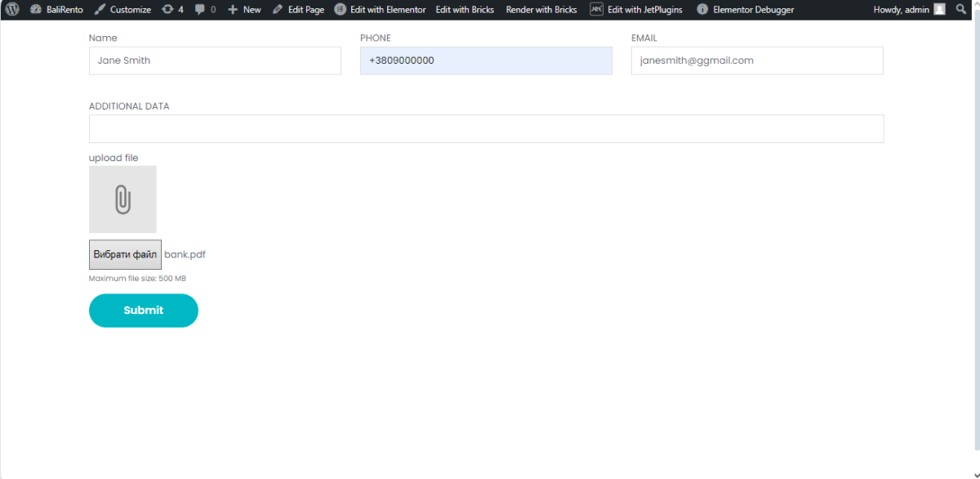
Task: Focus the Name input field
Action: (215, 60)
